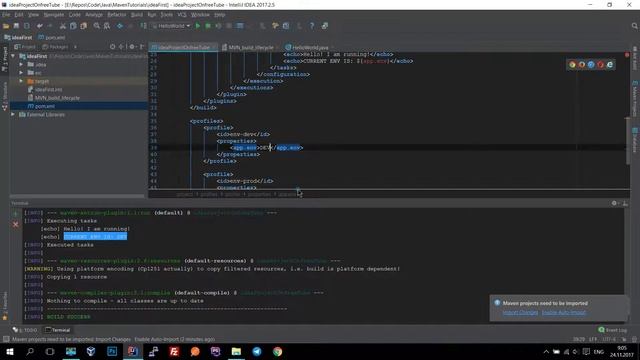
Task: Select ideaProjectOnfreeTube pom editor tab
Action: click(183, 47)
